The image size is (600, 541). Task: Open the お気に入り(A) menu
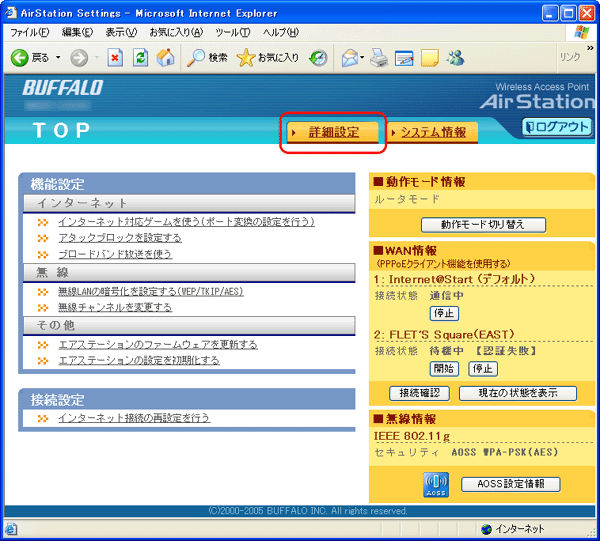click(x=176, y=33)
